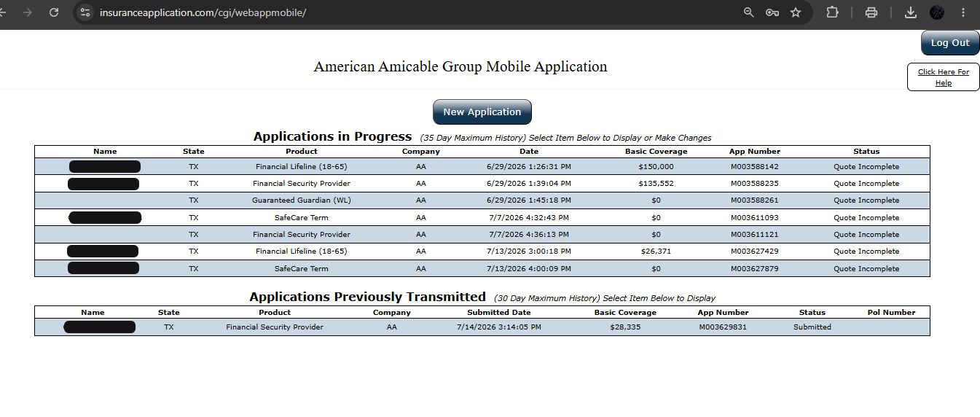
Task: Bookmark this page with star icon
Action: tap(796, 12)
